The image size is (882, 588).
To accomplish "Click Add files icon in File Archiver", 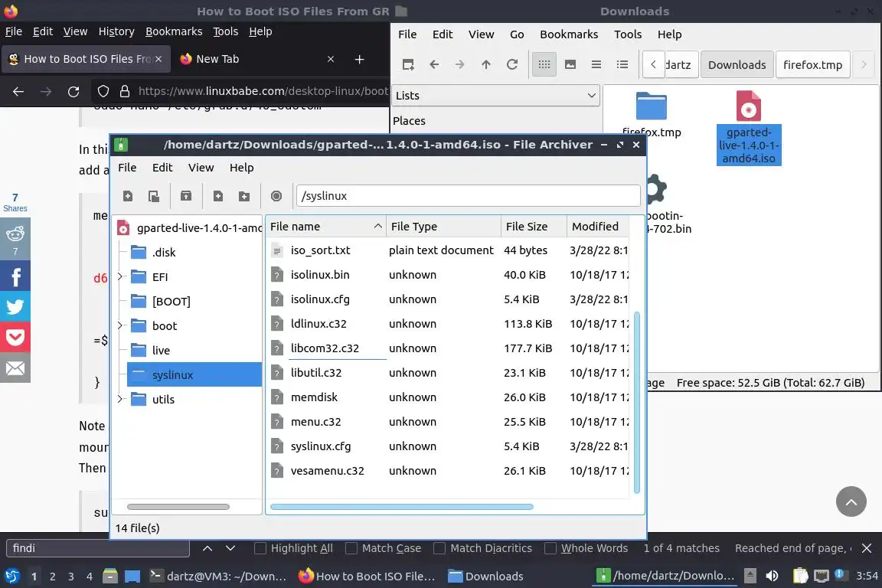I will point(217,196).
